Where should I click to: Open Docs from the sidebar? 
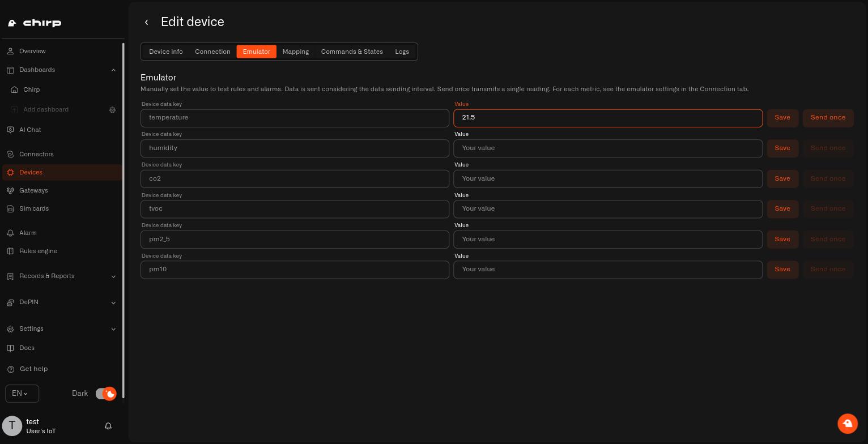[27, 348]
